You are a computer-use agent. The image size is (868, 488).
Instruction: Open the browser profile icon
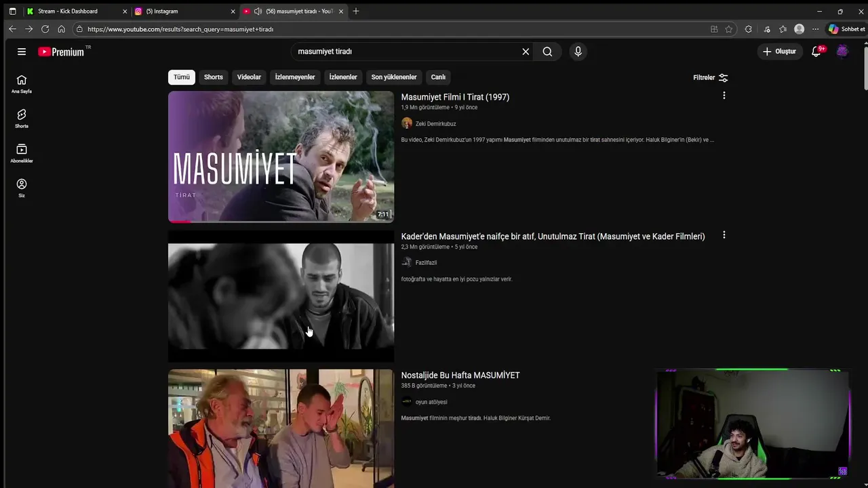[x=799, y=29]
